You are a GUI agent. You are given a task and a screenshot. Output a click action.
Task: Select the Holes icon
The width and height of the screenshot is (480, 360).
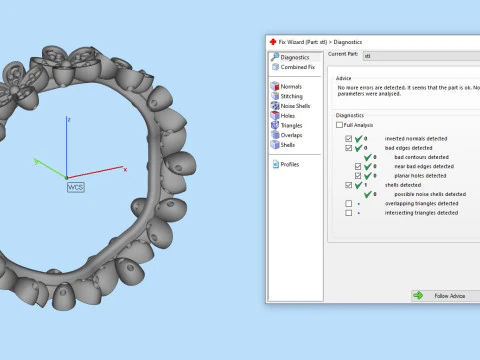click(275, 115)
